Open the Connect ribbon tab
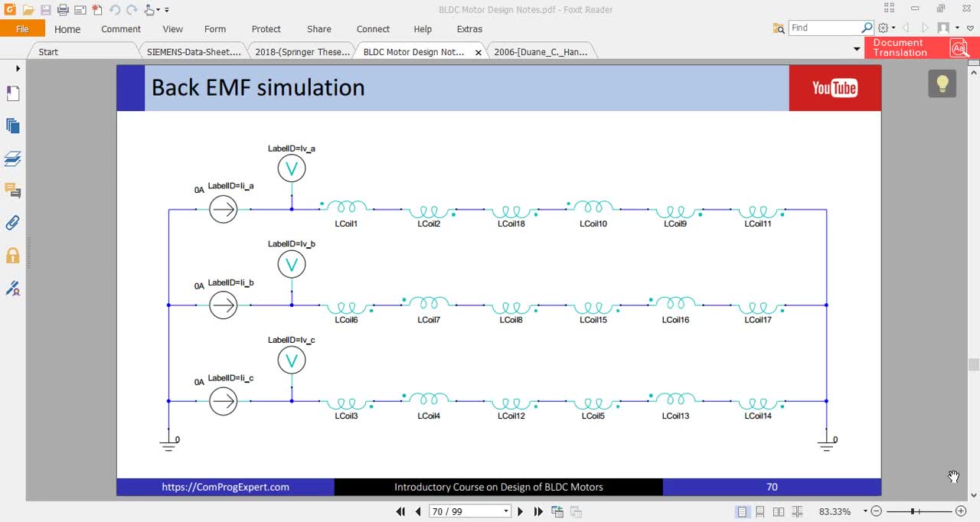 point(373,29)
